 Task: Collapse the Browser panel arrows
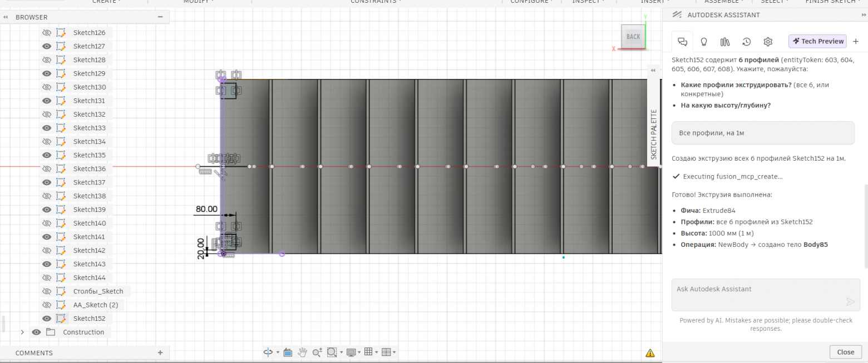point(6,17)
